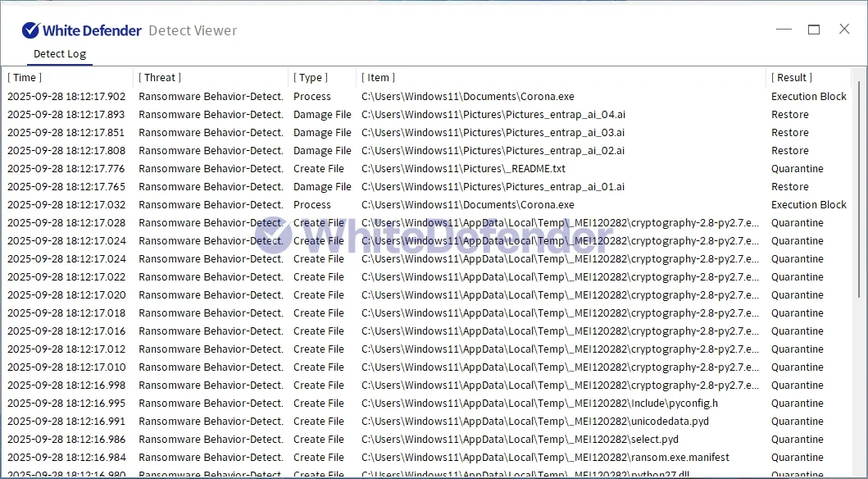Sort by the Threat column header

click(159, 78)
